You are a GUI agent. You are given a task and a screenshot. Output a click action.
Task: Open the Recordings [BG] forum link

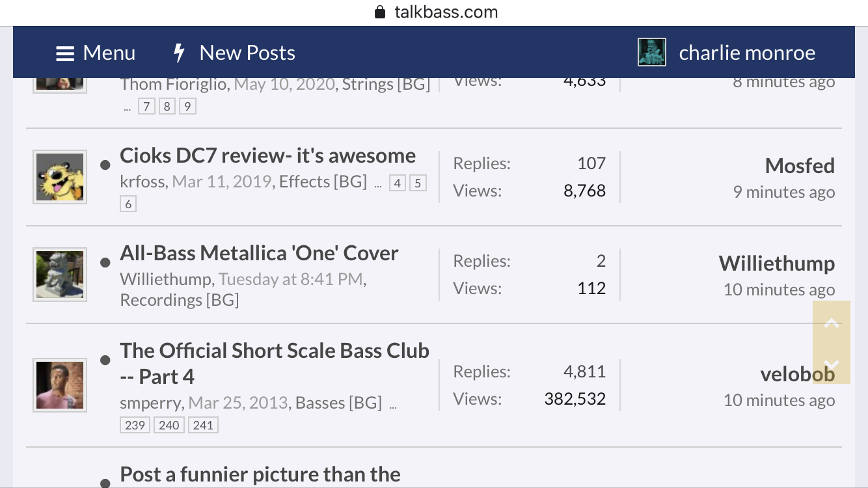180,300
